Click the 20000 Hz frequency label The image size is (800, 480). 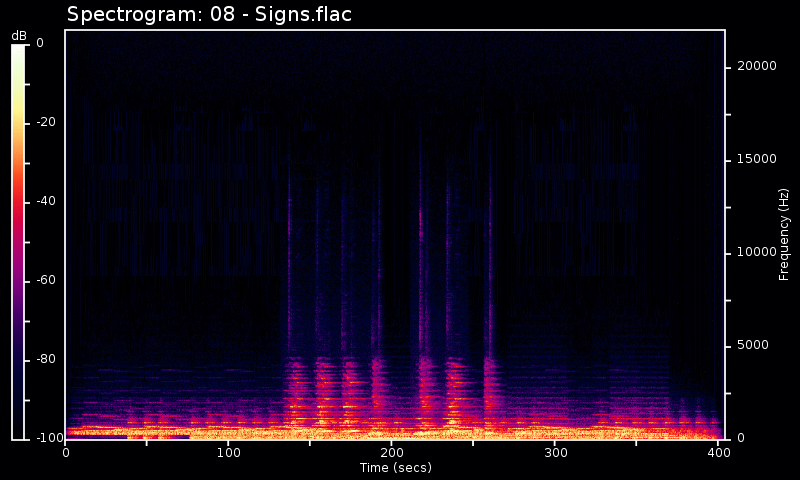(756, 66)
